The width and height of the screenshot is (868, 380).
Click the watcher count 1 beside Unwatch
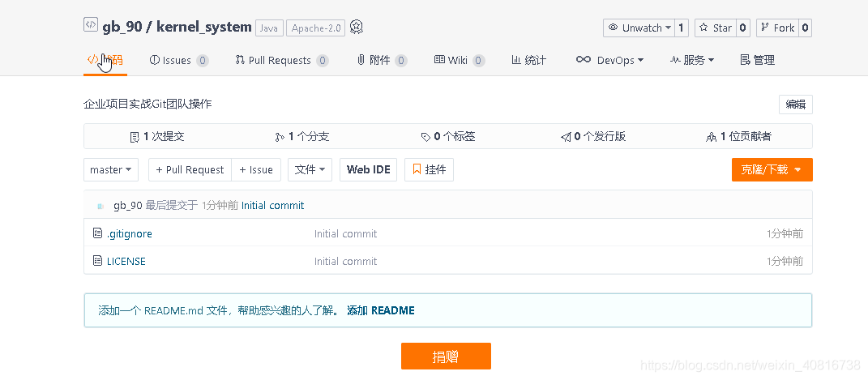[682, 28]
